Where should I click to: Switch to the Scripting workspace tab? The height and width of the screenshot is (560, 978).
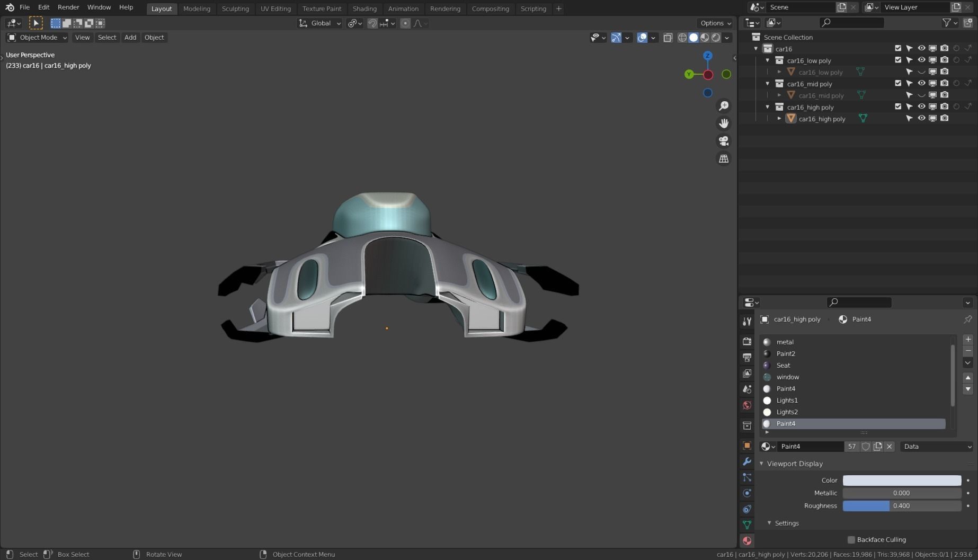click(x=533, y=8)
